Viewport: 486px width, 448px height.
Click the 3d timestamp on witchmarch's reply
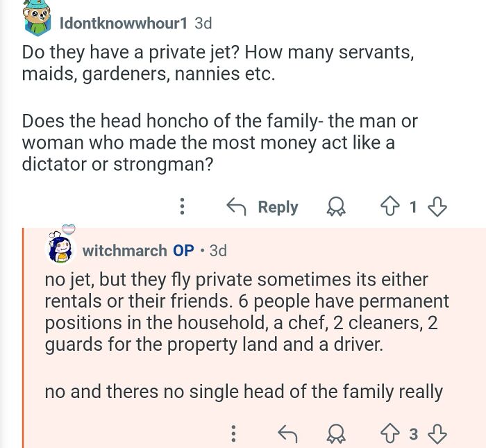[218, 251]
